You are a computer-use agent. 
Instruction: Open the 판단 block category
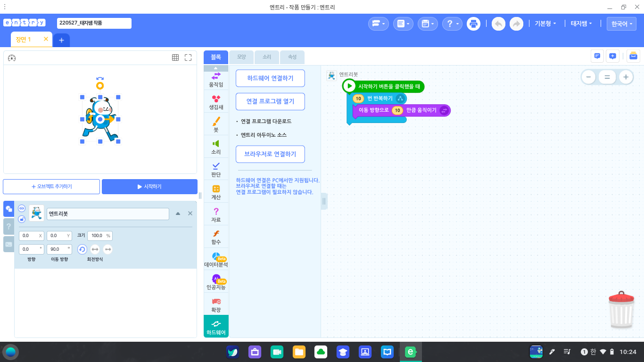pyautogui.click(x=216, y=170)
